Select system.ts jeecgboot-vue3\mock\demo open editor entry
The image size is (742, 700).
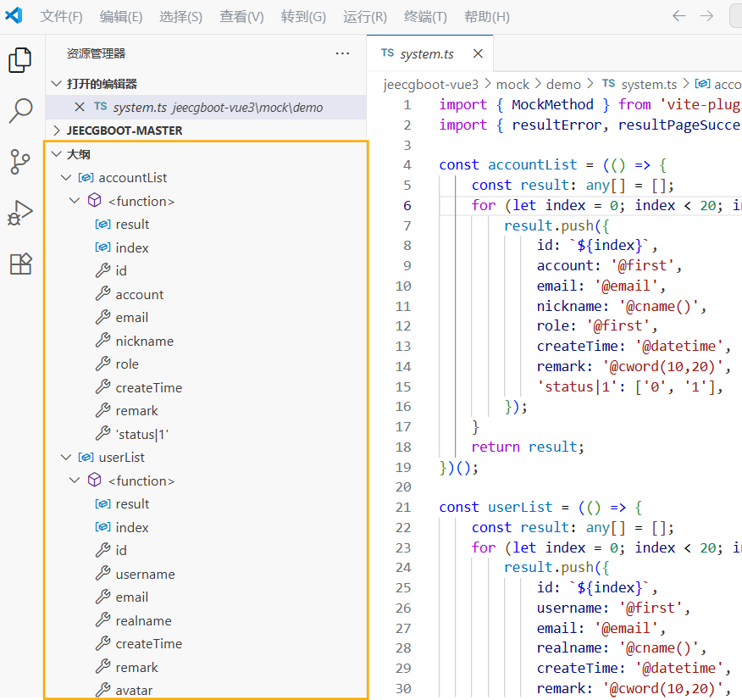point(207,107)
